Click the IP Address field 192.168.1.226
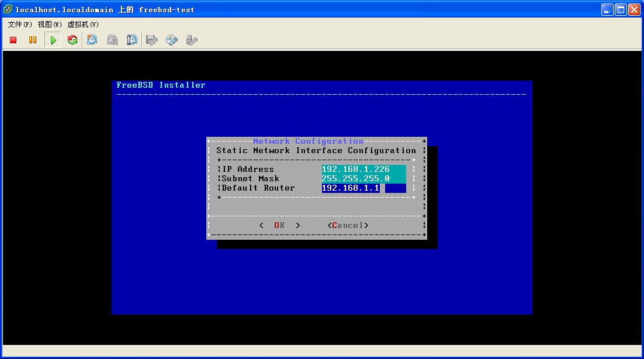 click(x=363, y=170)
